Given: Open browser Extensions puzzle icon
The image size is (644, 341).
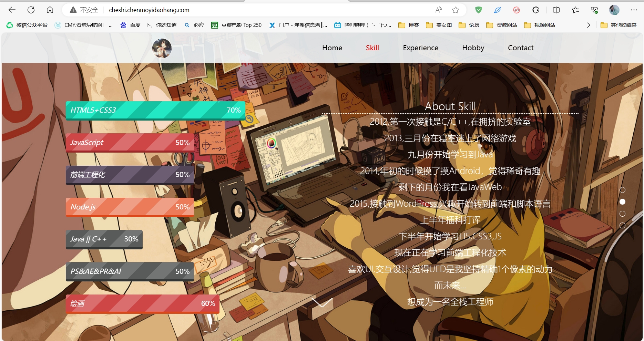Looking at the screenshot, I should tap(535, 10).
